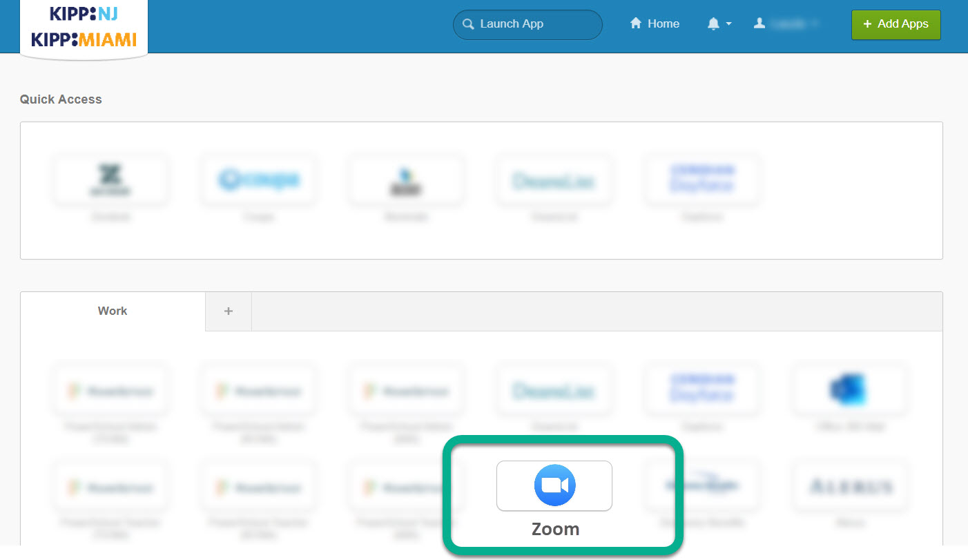Expand the notifications bell dropdown

click(719, 24)
